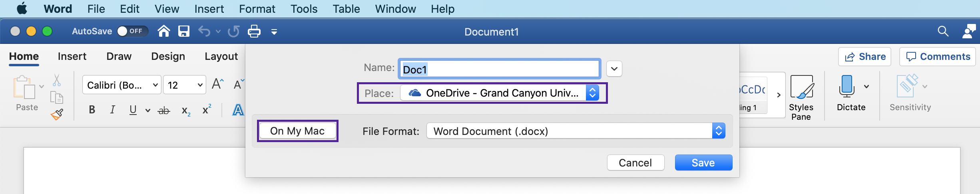Image resolution: width=980 pixels, height=194 pixels.
Task: Click the Share button
Action: [x=865, y=57]
